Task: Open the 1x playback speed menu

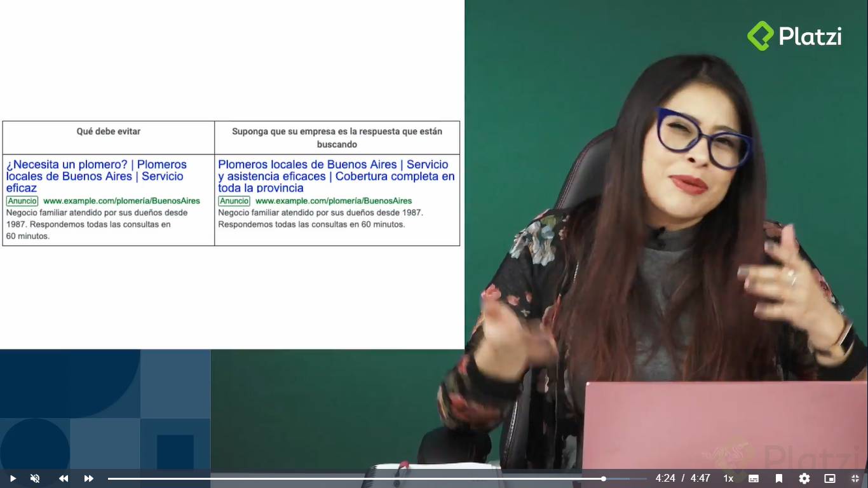Action: (x=728, y=478)
